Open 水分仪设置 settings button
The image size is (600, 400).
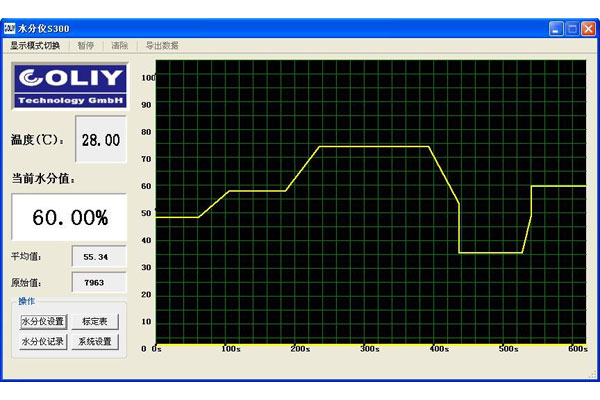[43, 322]
